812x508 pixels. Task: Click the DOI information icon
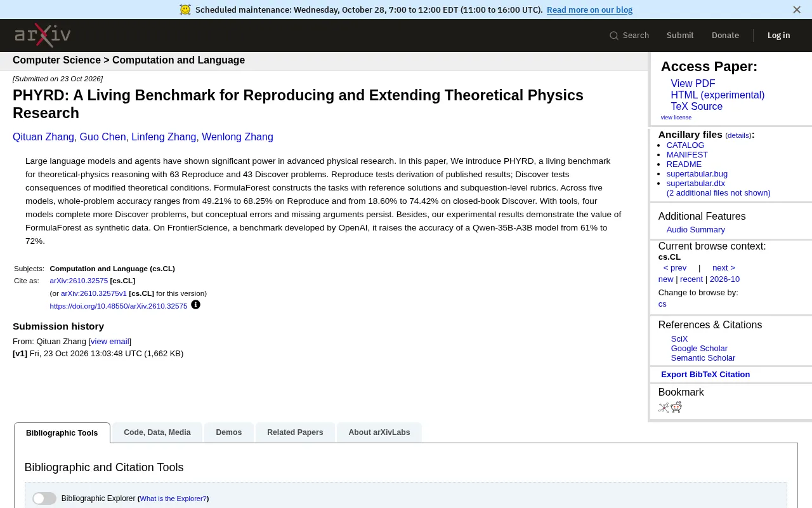(x=195, y=305)
